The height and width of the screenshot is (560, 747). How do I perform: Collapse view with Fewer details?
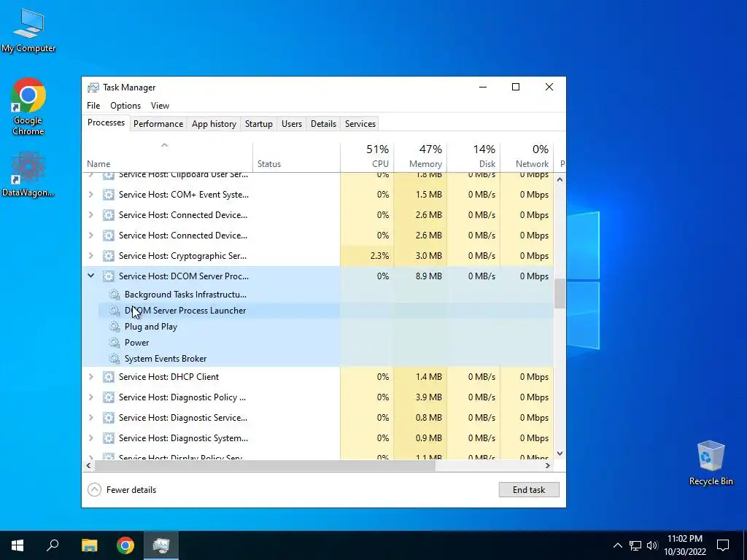pos(122,489)
